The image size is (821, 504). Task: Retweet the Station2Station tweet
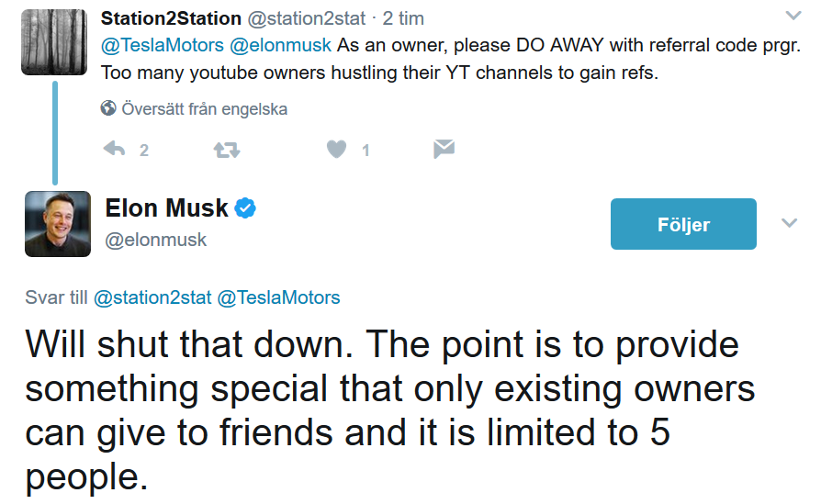(226, 149)
